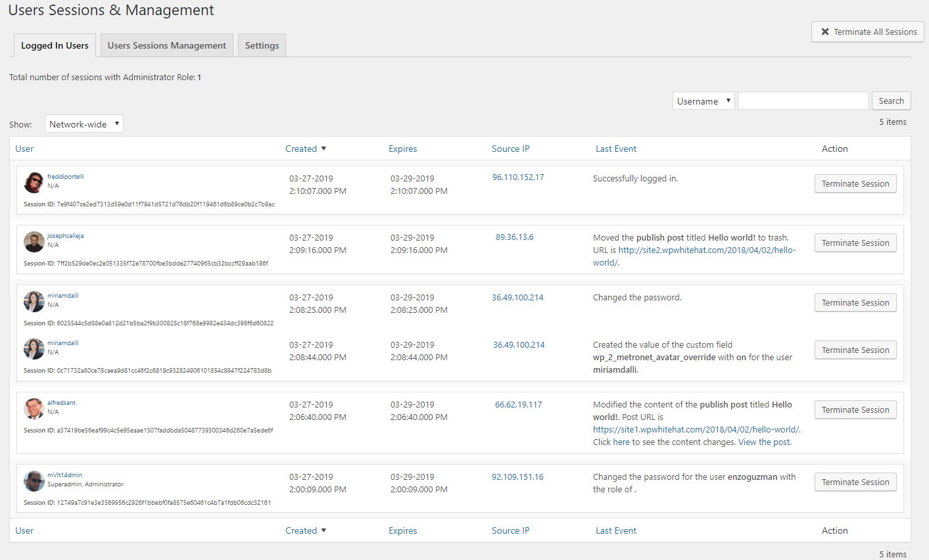This screenshot has width=929, height=560.
Task: Click freddiportelli's avatar thumbnail
Action: click(x=34, y=183)
